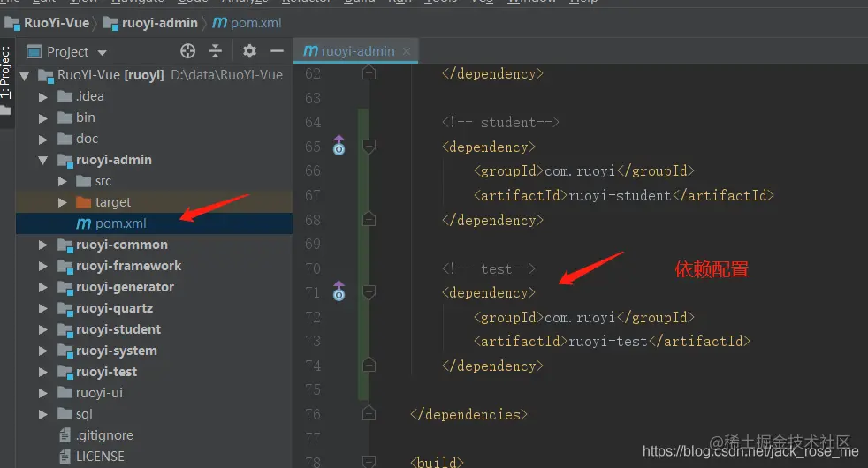Click the ruoyi-test artifactId text on line 73

click(608, 342)
